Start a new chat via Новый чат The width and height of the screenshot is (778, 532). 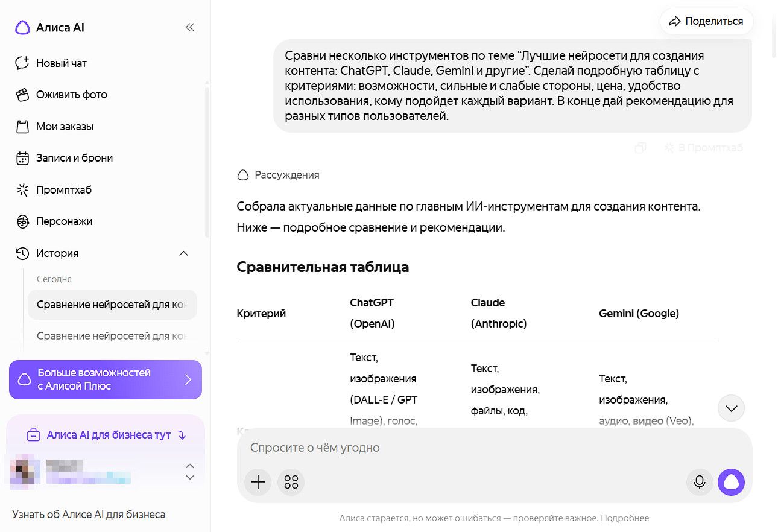click(61, 63)
